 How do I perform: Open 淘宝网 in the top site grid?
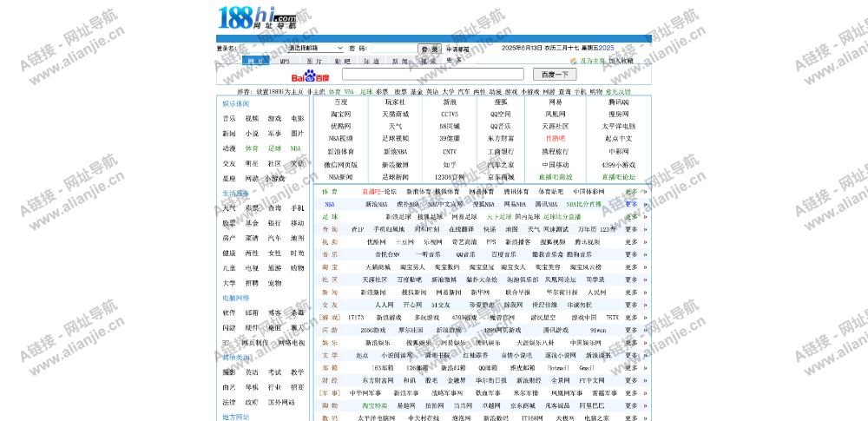point(340,114)
